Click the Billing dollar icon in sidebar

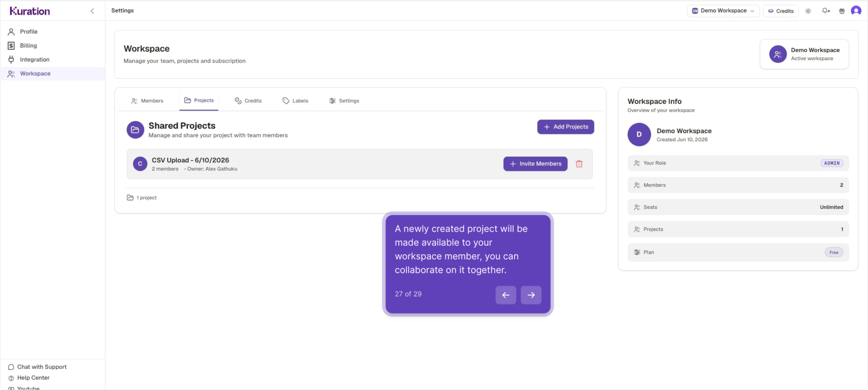click(11, 45)
